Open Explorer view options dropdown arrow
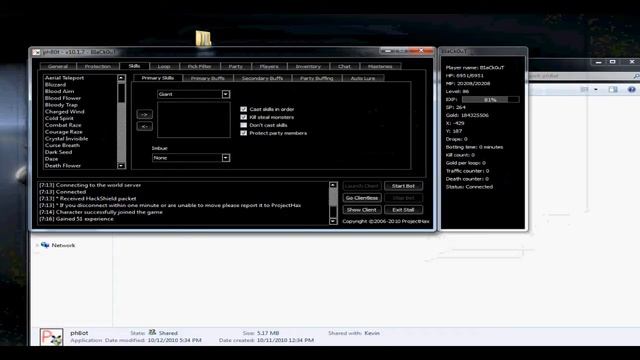Image resolution: width=640 pixels, height=360 pixels. click(x=596, y=89)
